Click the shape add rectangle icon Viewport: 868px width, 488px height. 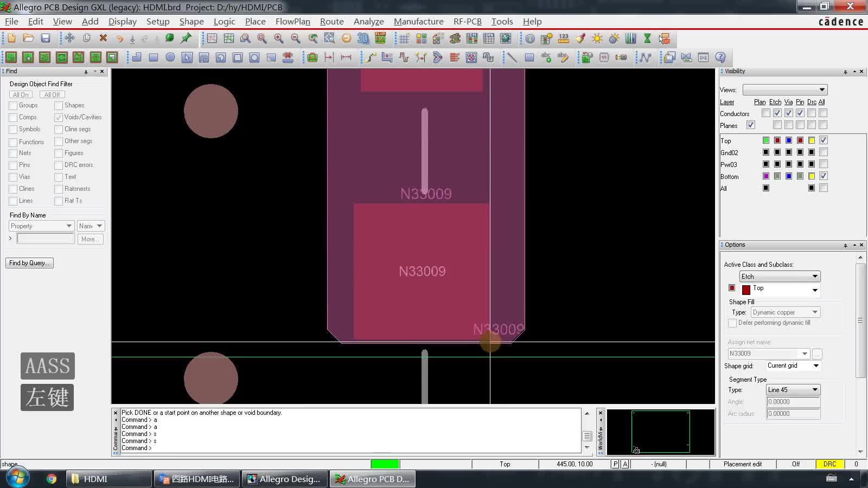click(x=154, y=57)
